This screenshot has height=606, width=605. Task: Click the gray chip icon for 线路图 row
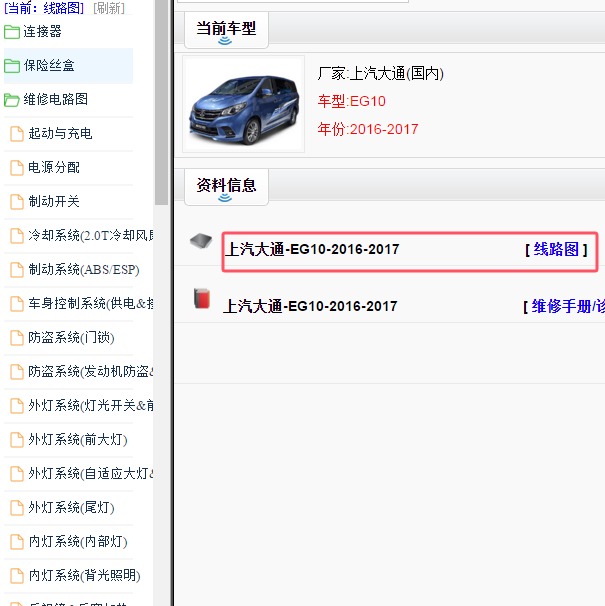pyautogui.click(x=201, y=241)
